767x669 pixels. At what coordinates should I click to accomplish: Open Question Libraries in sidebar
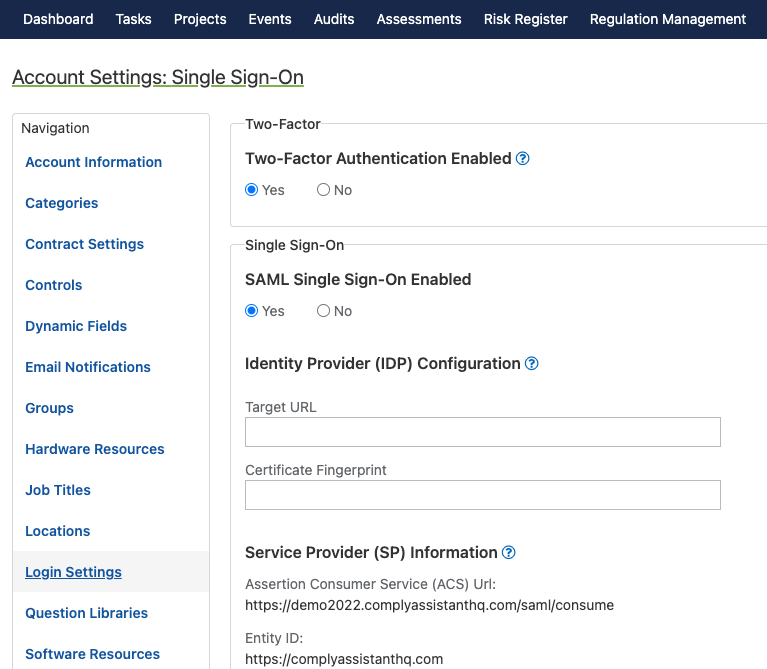pyautogui.click(x=86, y=613)
